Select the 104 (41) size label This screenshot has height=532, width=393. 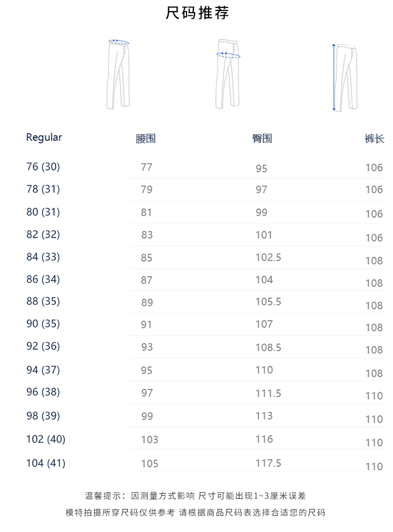tap(46, 463)
